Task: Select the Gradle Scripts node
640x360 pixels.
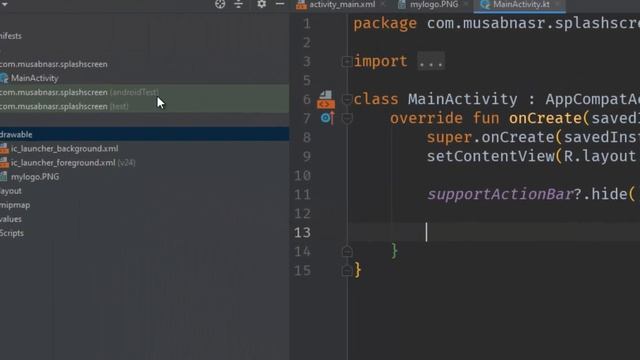Action: pyautogui.click(x=12, y=233)
